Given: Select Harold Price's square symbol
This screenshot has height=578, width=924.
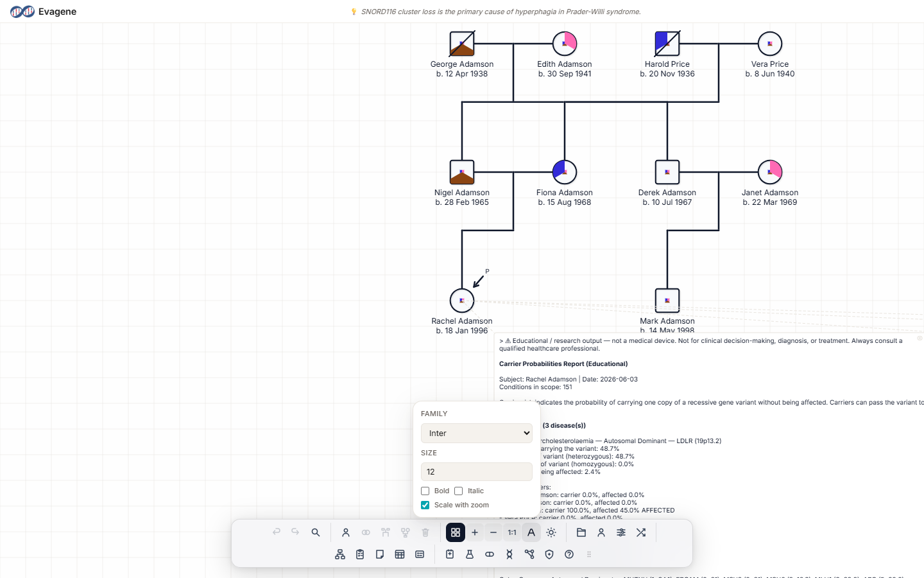Looking at the screenshot, I should pos(667,44).
